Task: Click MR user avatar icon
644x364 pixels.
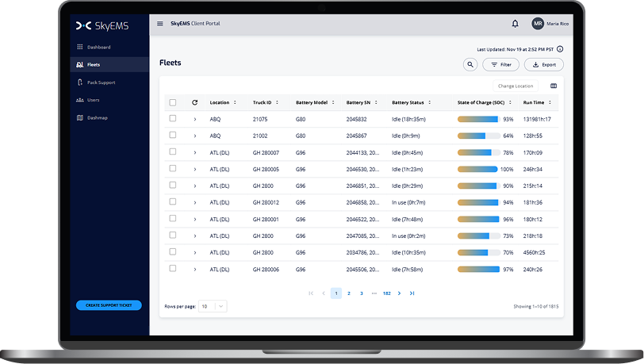Action: point(538,24)
